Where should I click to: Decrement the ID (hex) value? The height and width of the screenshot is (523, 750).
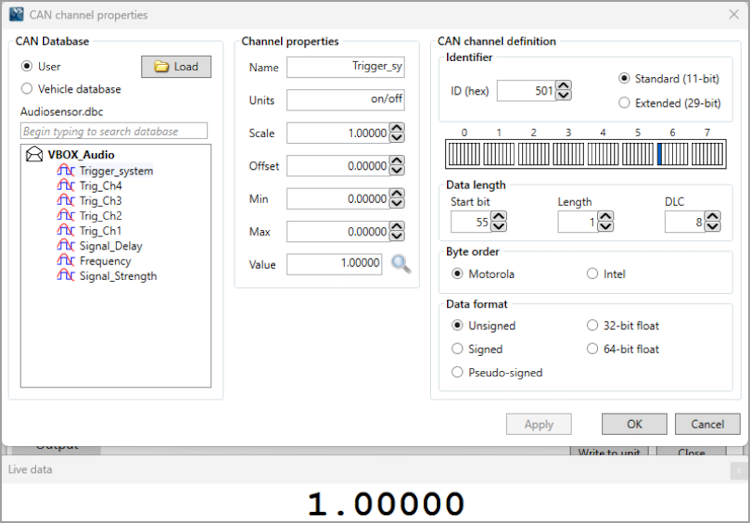[x=564, y=96]
